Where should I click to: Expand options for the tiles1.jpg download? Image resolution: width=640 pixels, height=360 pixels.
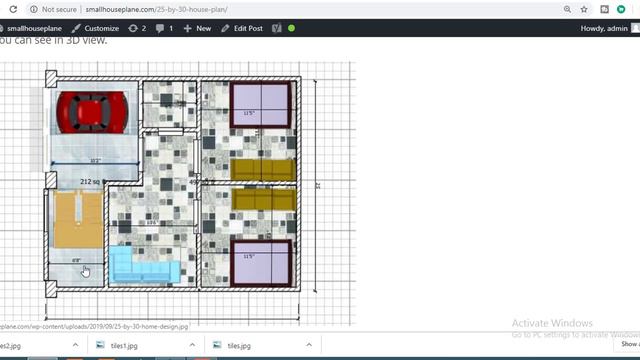coord(192,345)
